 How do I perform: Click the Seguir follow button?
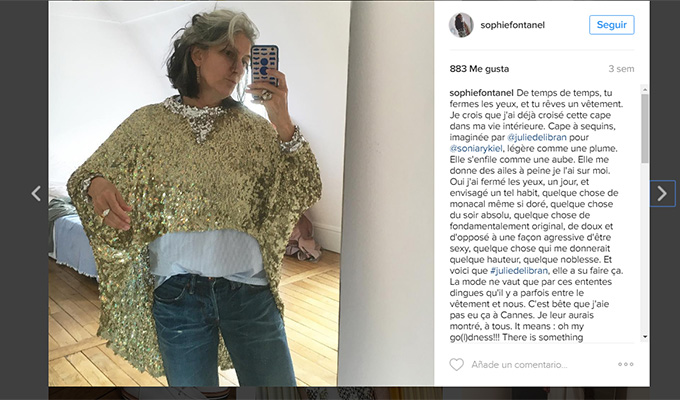coord(611,25)
